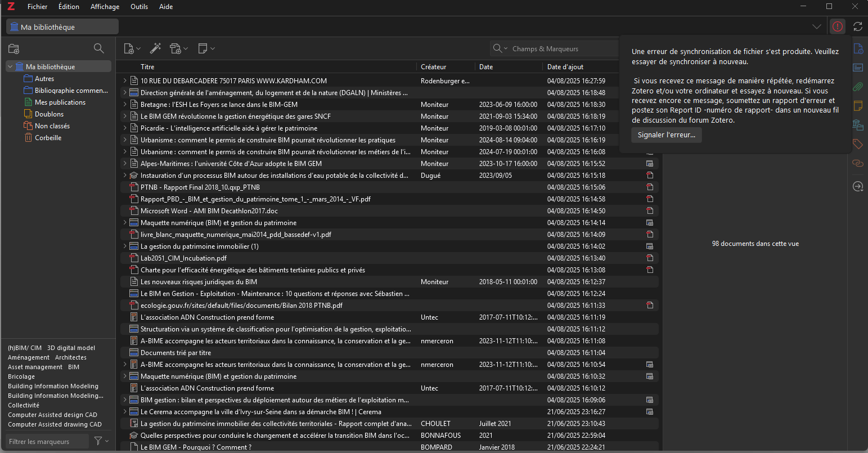Expand Le BIM GEM révolutionne la gestion item
The width and height of the screenshot is (868, 453).
(x=125, y=116)
